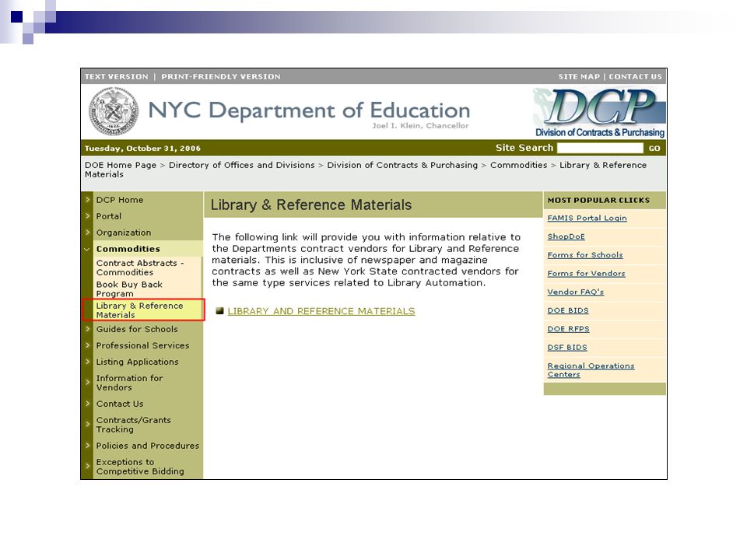
Task: Open Listing Applications menu item
Action: (137, 362)
